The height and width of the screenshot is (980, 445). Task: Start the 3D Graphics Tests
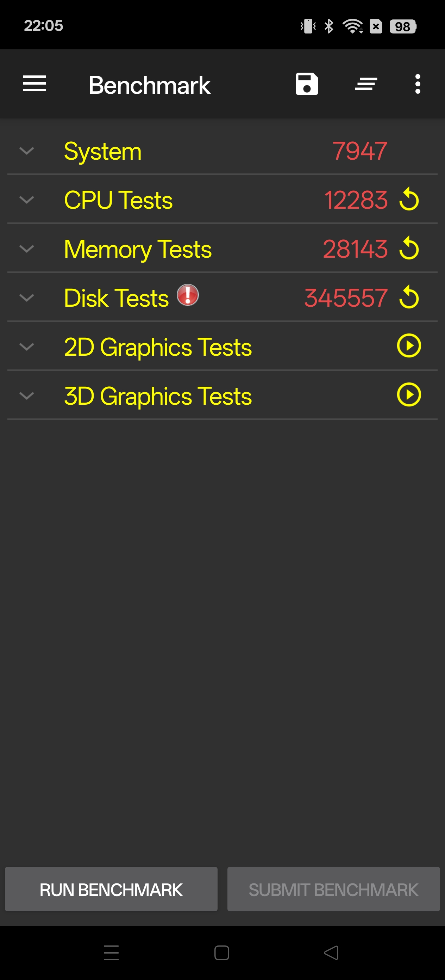click(409, 395)
